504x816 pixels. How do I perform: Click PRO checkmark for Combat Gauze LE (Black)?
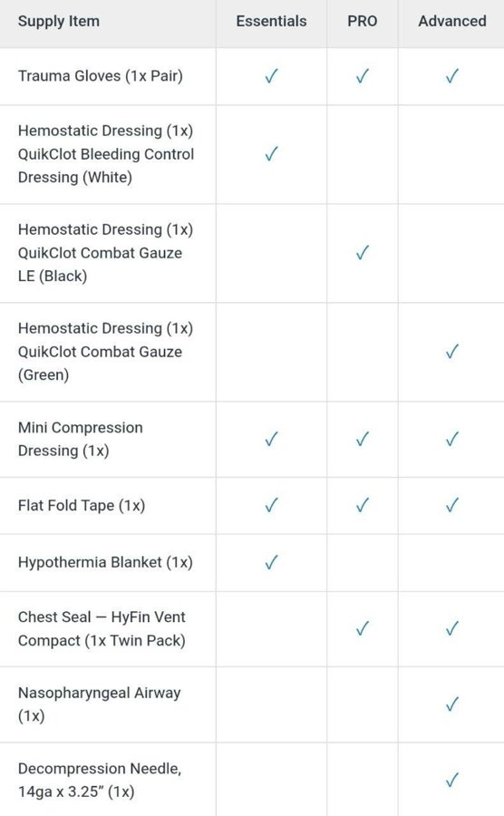[363, 253]
